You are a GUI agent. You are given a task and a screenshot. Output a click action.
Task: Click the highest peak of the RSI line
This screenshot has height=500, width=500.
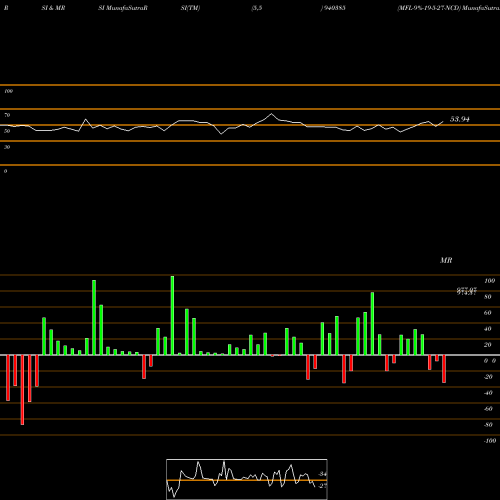pyautogui.click(x=271, y=114)
